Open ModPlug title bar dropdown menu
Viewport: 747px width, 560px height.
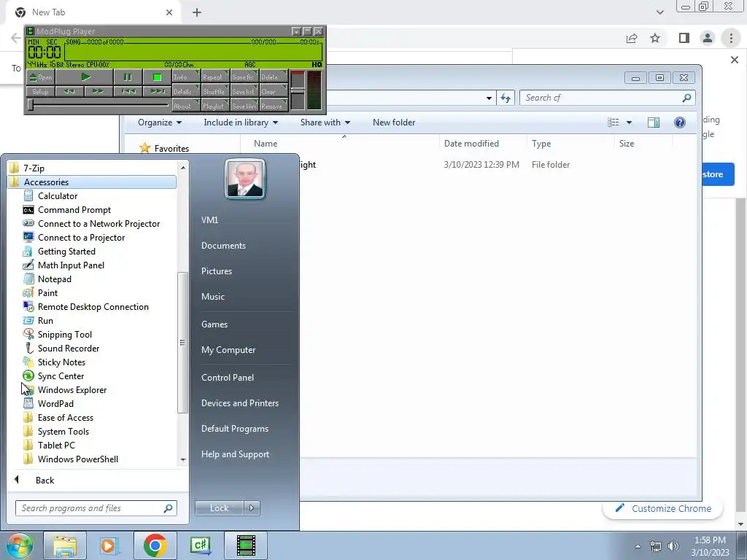pos(296,31)
